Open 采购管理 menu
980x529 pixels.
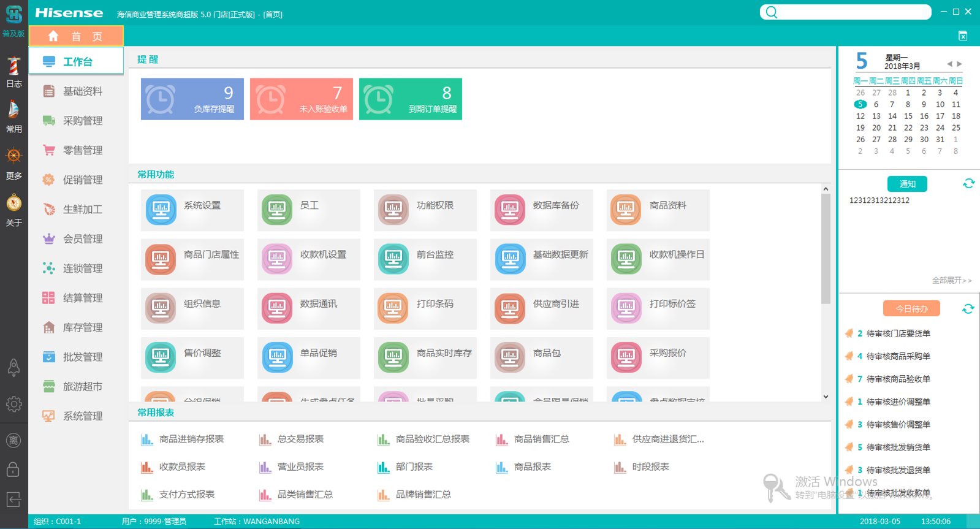point(77,121)
